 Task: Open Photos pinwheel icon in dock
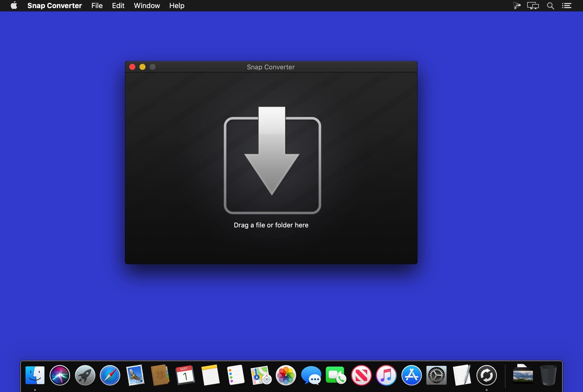click(x=286, y=375)
